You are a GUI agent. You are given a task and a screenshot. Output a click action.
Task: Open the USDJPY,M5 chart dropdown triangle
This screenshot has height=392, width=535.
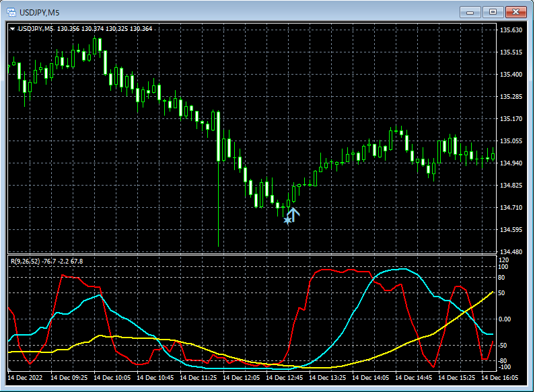[x=13, y=28]
